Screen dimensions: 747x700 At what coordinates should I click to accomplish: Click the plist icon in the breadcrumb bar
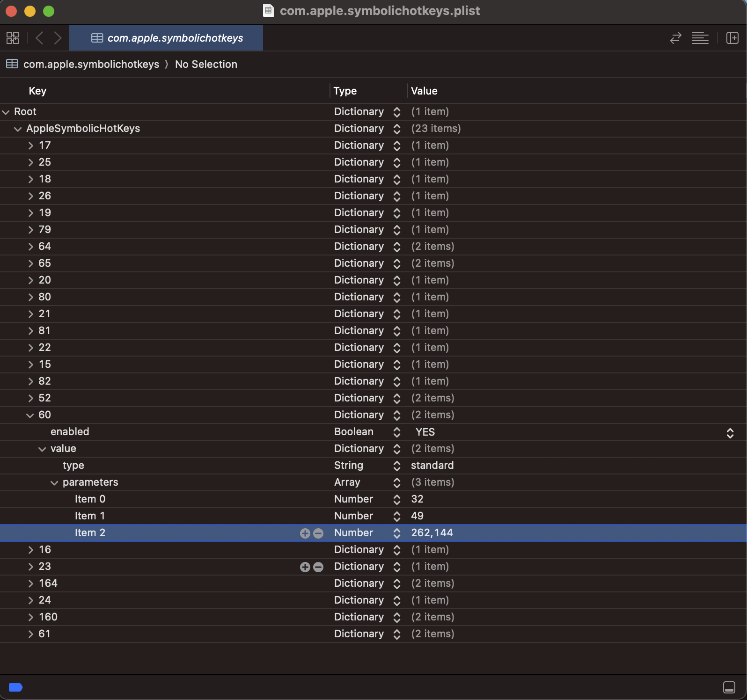(x=12, y=64)
